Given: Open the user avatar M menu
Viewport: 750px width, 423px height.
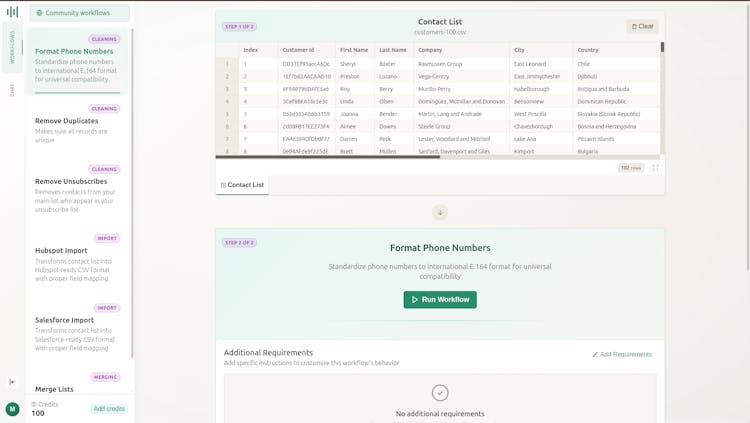Looking at the screenshot, I should 12,409.
